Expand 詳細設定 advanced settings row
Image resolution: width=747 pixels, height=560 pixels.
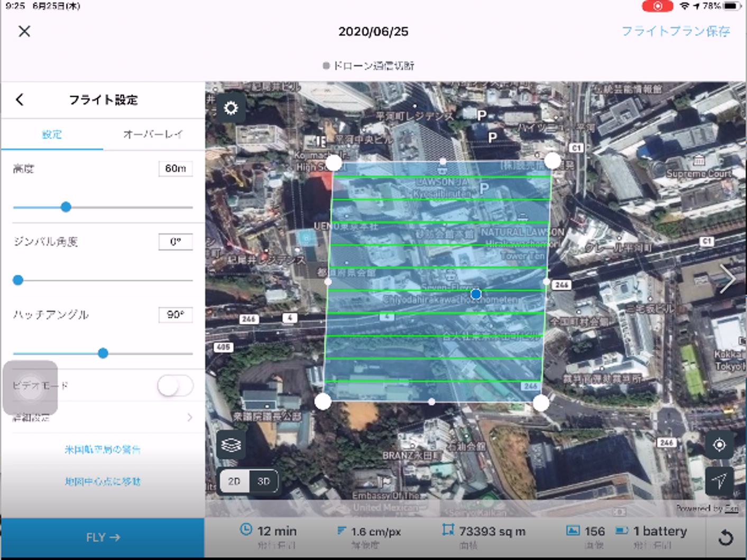(x=103, y=417)
